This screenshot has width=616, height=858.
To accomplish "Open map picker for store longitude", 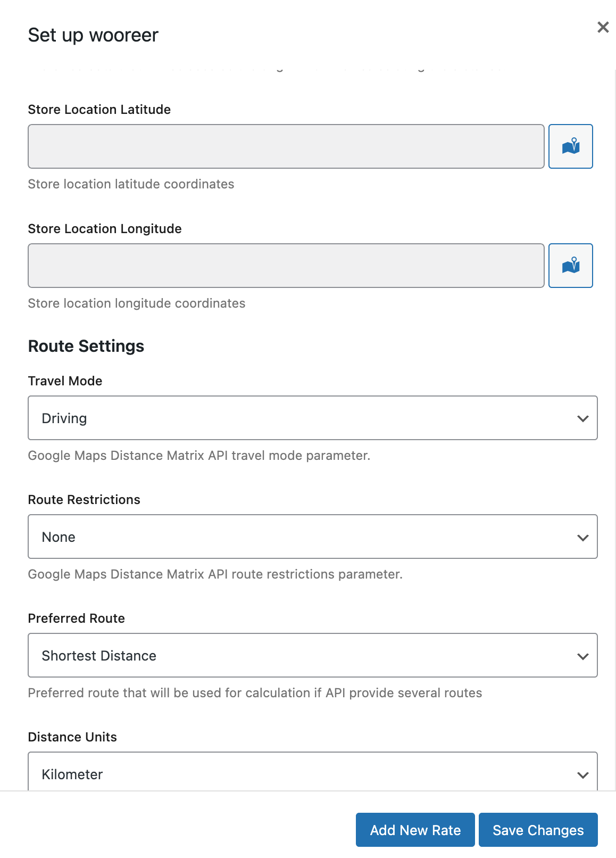I will (570, 266).
